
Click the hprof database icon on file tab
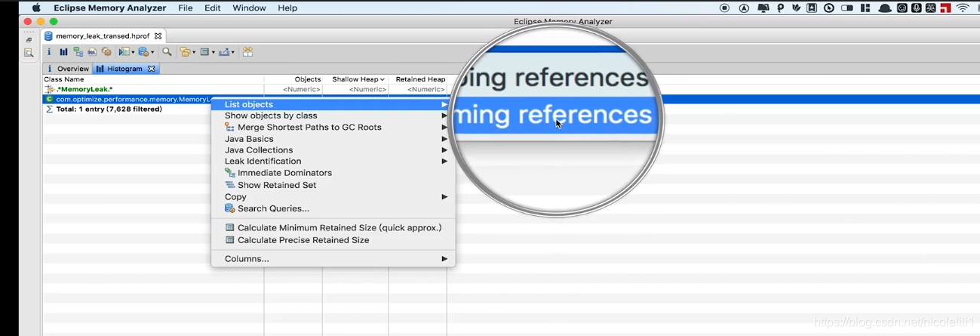(x=48, y=35)
